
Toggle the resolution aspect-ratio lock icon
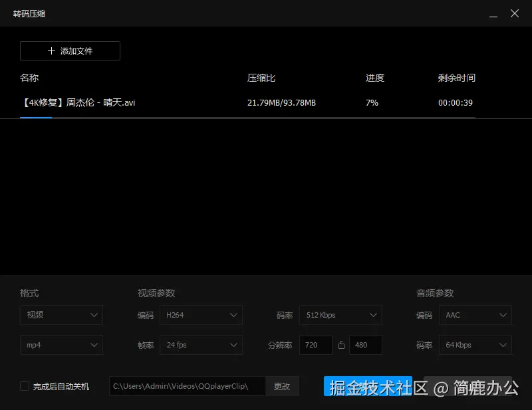point(341,345)
